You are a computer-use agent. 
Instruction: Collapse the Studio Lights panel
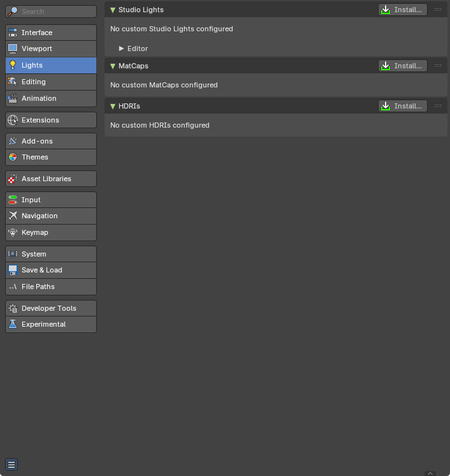pyautogui.click(x=113, y=10)
